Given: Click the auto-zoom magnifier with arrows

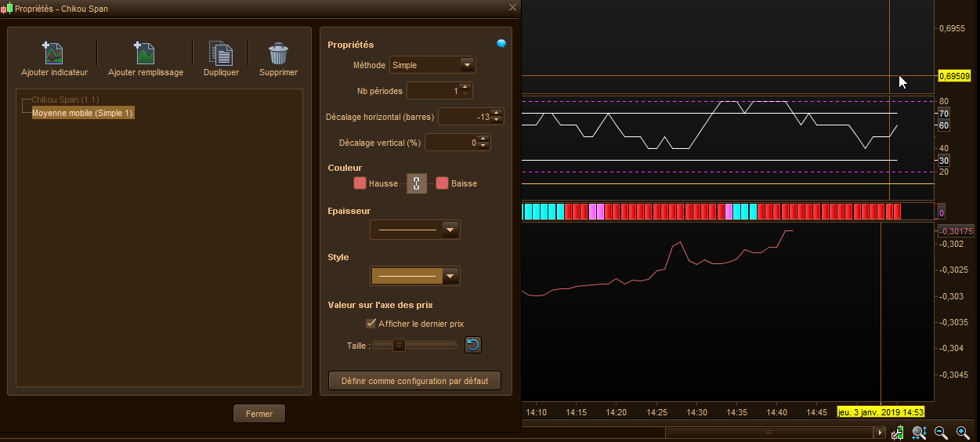Looking at the screenshot, I should point(919,432).
